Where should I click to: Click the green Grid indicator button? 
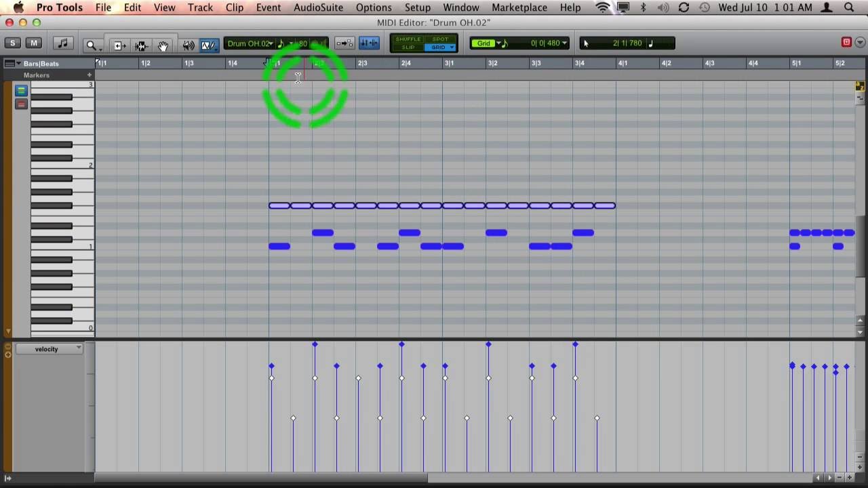click(484, 43)
